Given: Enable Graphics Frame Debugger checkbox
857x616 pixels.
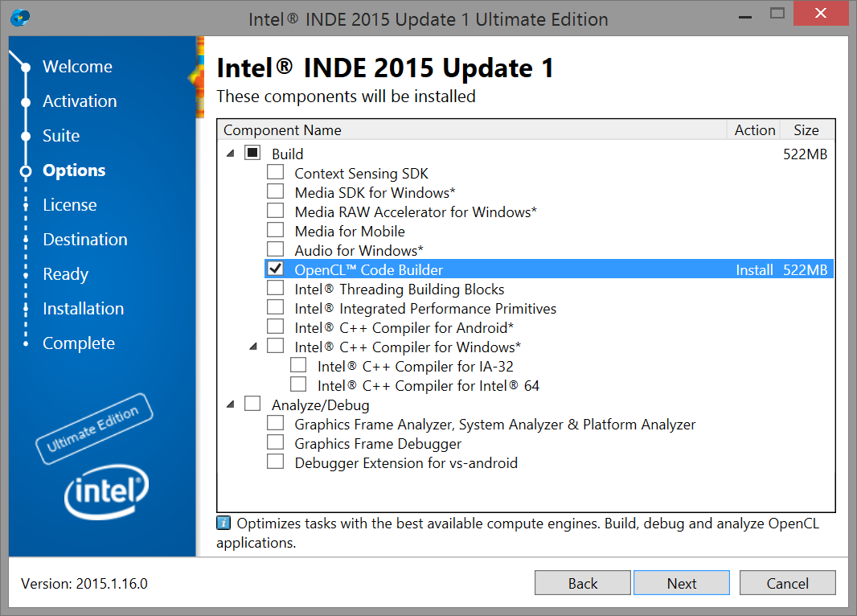Looking at the screenshot, I should [276, 442].
